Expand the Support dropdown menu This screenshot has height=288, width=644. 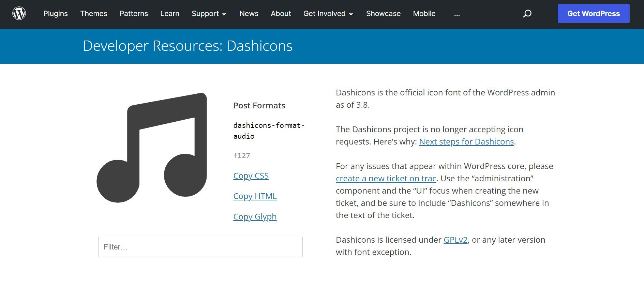point(209,14)
